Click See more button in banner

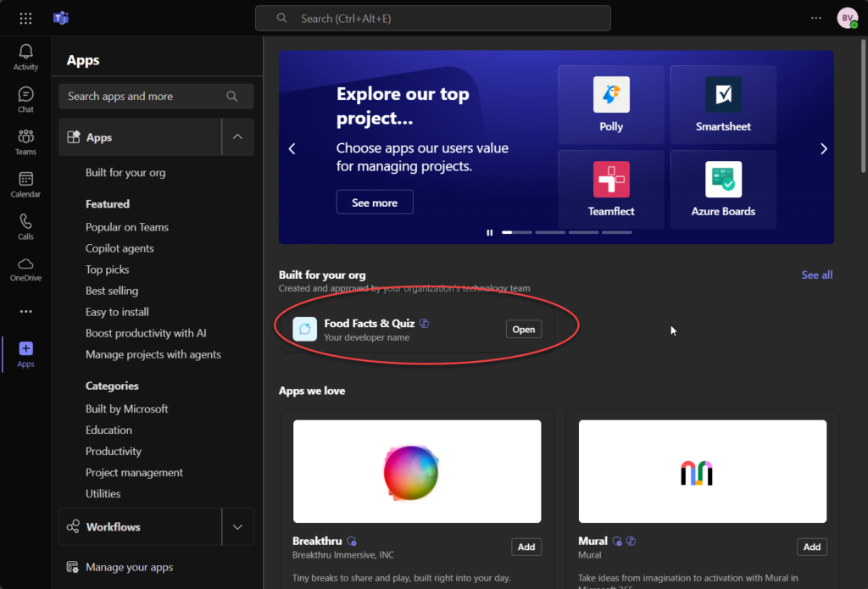tap(375, 202)
